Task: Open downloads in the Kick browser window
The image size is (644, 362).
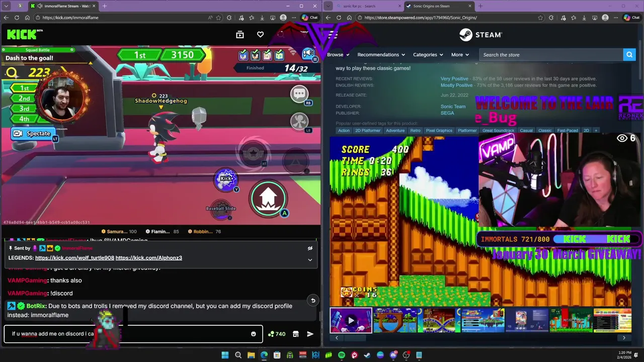Action: pyautogui.click(x=262, y=18)
